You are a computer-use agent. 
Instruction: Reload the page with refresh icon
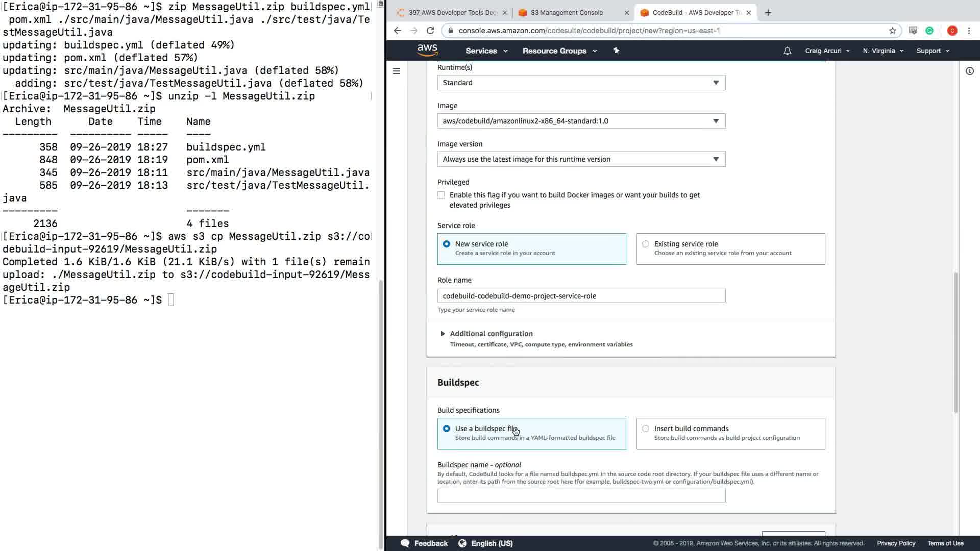point(430,31)
